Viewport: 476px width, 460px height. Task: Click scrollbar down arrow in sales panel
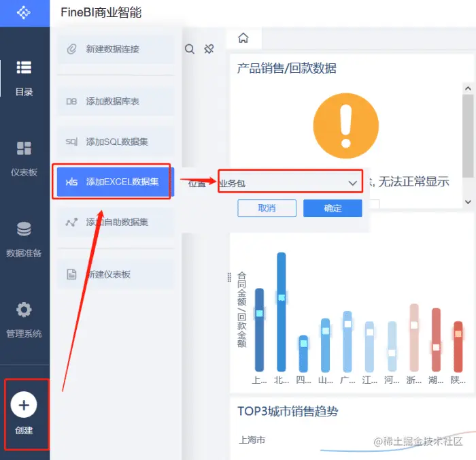468,201
